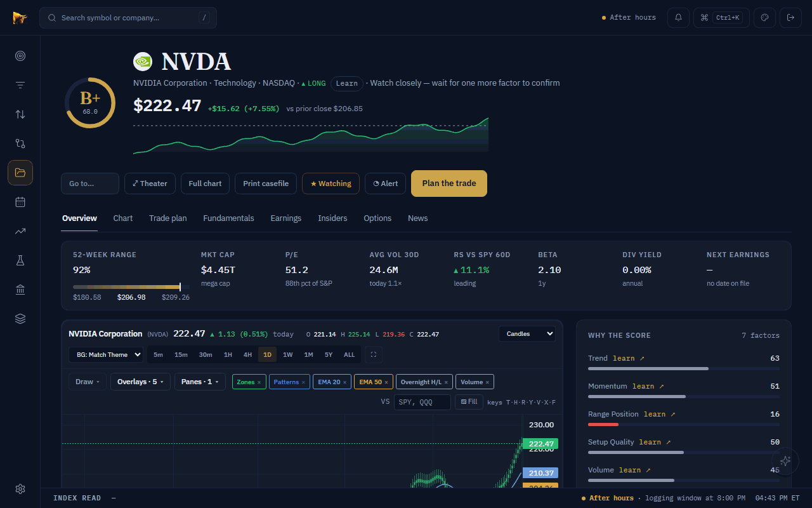Set an Alert for NVDA
812x508 pixels.
click(386, 184)
